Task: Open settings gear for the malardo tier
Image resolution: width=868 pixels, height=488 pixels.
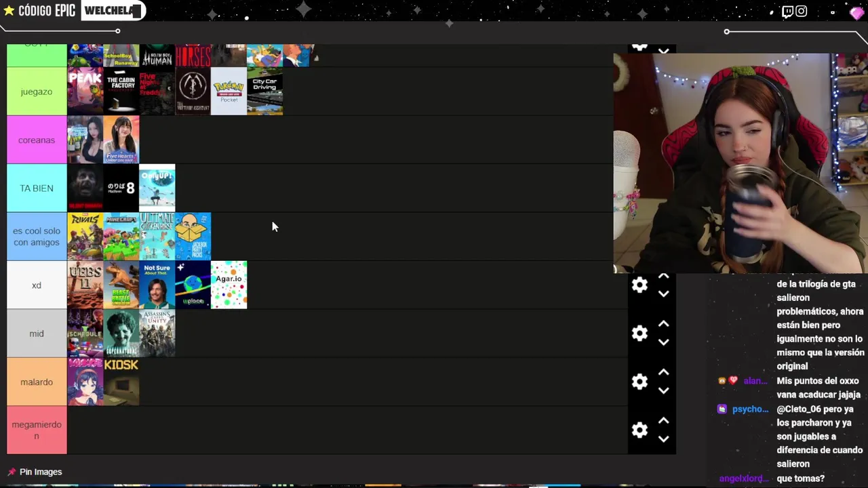Action: coord(639,382)
